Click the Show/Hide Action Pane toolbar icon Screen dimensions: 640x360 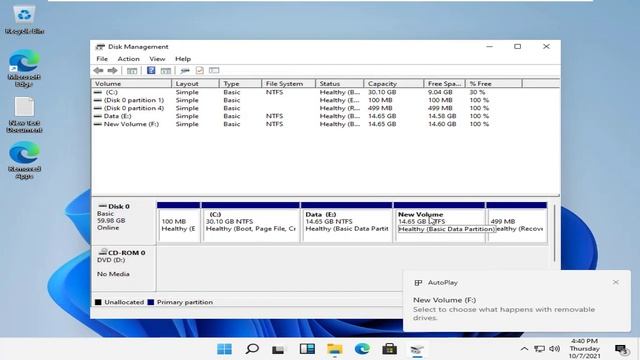[x=166, y=71]
